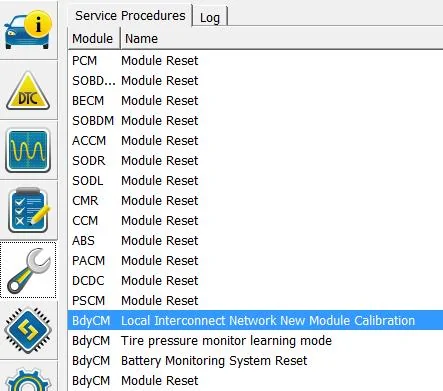Viewport: 443px width, 391px height.
Task: Open the chip module programming icon
Action: [x=28, y=330]
